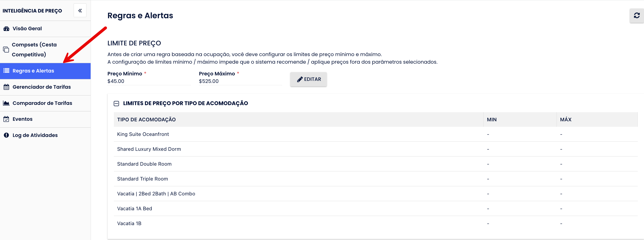This screenshot has height=240, width=644.
Task: Collapse the limites por tipo de acomodação section
Action: point(116,104)
